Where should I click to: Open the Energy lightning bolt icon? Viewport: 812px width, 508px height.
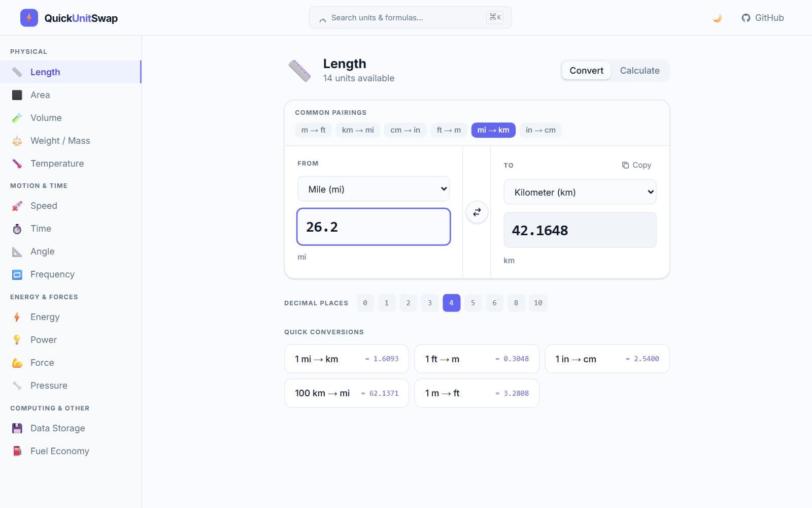tap(17, 317)
